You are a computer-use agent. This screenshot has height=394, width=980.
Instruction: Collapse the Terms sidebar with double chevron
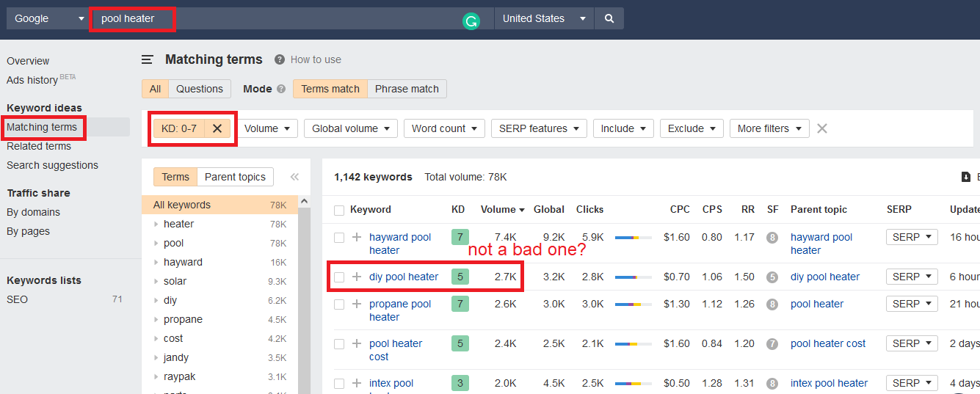click(294, 177)
